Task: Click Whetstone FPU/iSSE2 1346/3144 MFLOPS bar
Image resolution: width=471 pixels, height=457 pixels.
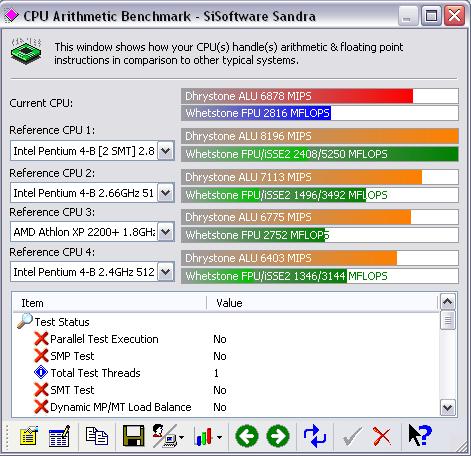Action: tap(320, 276)
